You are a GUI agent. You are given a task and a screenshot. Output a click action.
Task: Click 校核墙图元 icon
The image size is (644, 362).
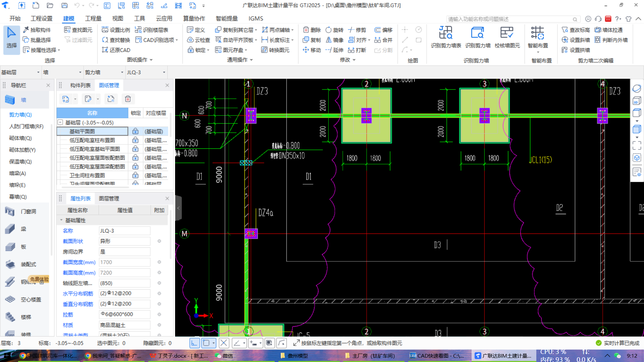pos(507,37)
